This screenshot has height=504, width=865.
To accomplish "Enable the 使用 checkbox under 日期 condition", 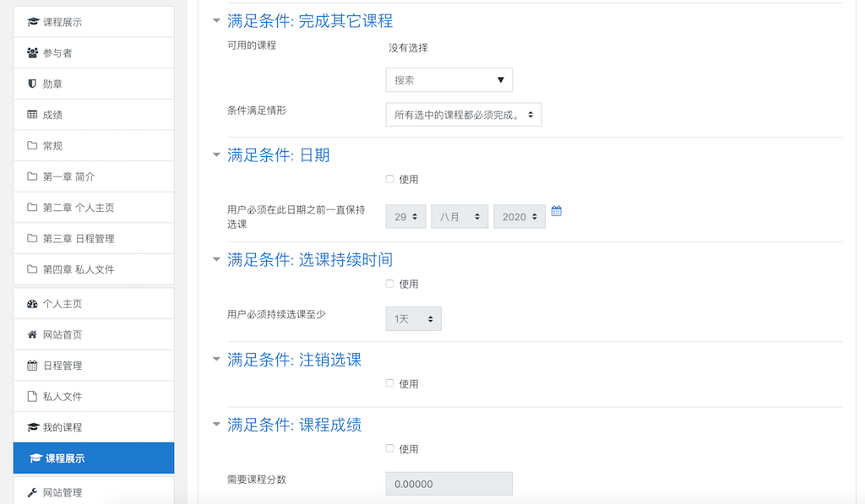I will pyautogui.click(x=389, y=179).
